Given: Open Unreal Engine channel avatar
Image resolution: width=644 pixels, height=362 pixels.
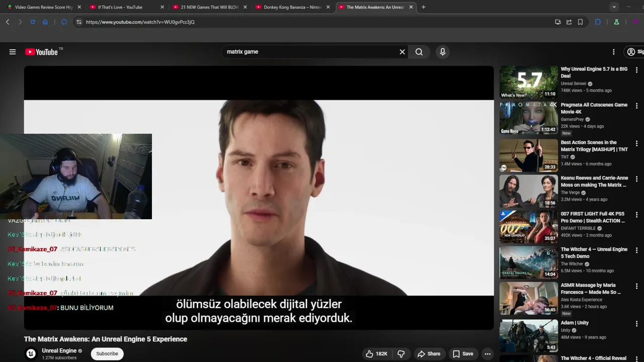Looking at the screenshot, I should pos(31,354).
